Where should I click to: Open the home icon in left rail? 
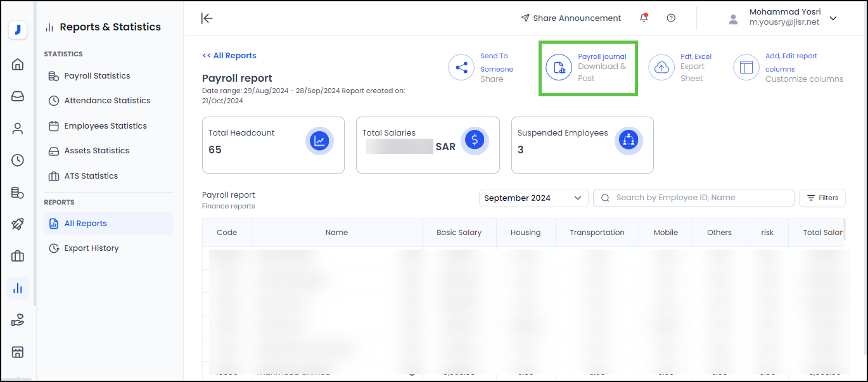pos(18,64)
